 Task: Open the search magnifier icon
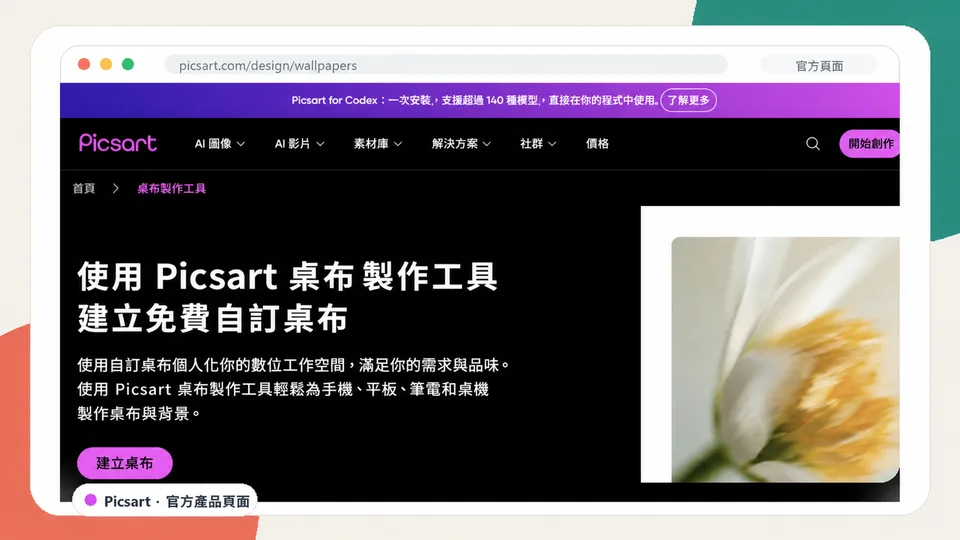[812, 144]
